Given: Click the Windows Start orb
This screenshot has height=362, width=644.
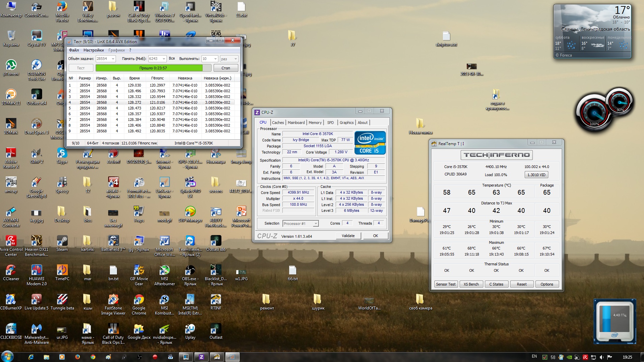Looking at the screenshot, I should (x=7, y=356).
